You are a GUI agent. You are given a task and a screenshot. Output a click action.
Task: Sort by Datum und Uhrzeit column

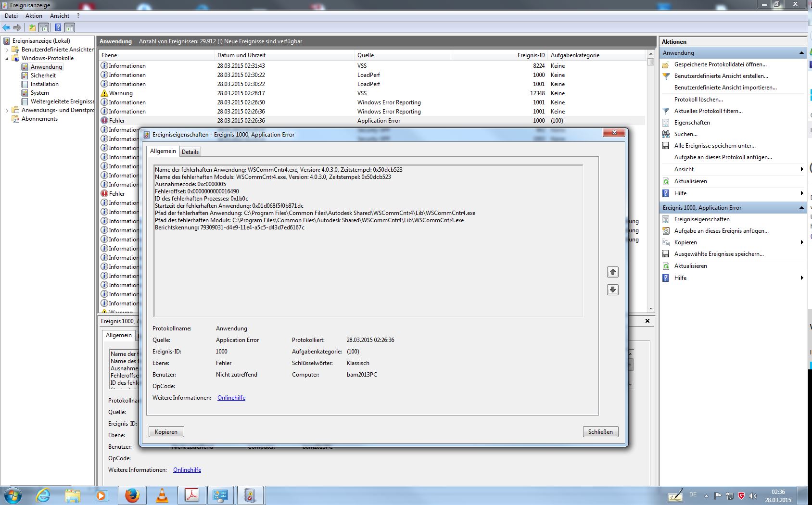point(284,55)
